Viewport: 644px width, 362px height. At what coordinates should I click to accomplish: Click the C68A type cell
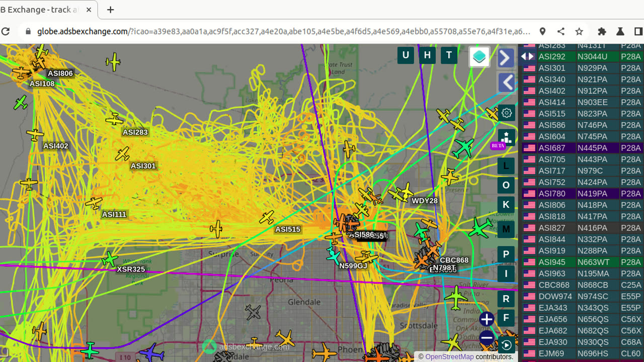click(x=631, y=342)
